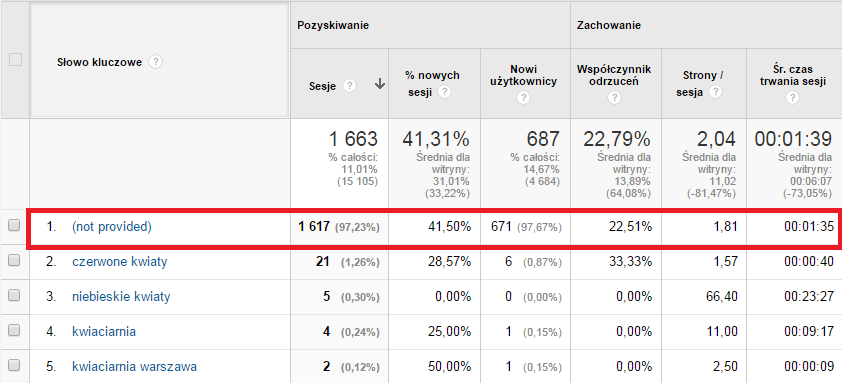This screenshot has height=383, width=842.
Task: Open help icon next to Słowo kluczowe
Action: point(155,62)
